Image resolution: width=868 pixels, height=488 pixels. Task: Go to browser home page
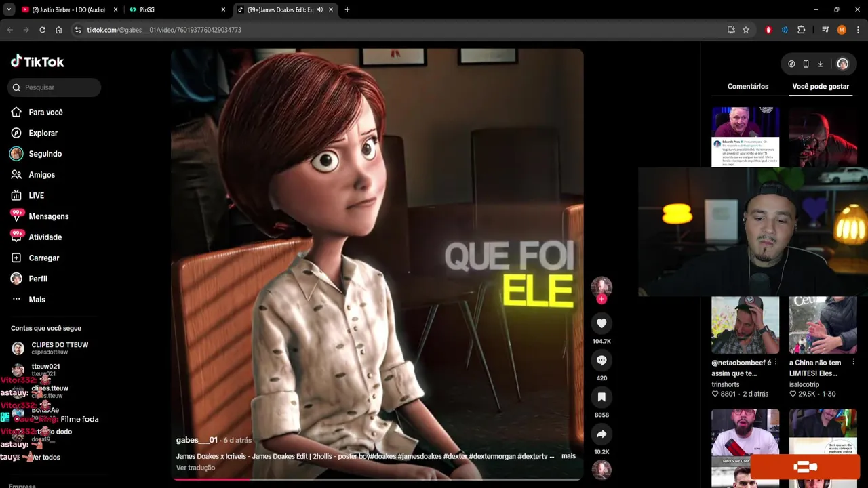pos(59,30)
